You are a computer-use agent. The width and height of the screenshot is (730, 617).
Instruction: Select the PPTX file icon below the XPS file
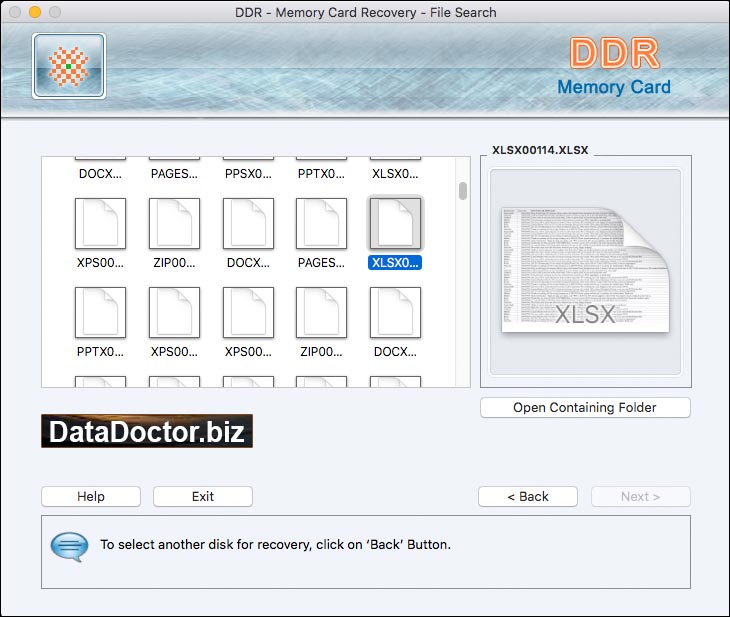(x=100, y=313)
